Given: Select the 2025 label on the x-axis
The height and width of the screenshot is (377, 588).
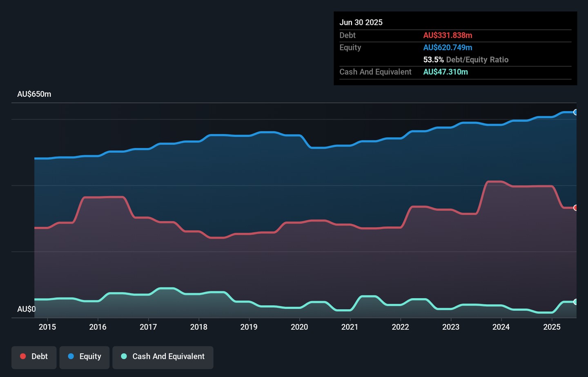Looking at the screenshot, I should coord(552,327).
